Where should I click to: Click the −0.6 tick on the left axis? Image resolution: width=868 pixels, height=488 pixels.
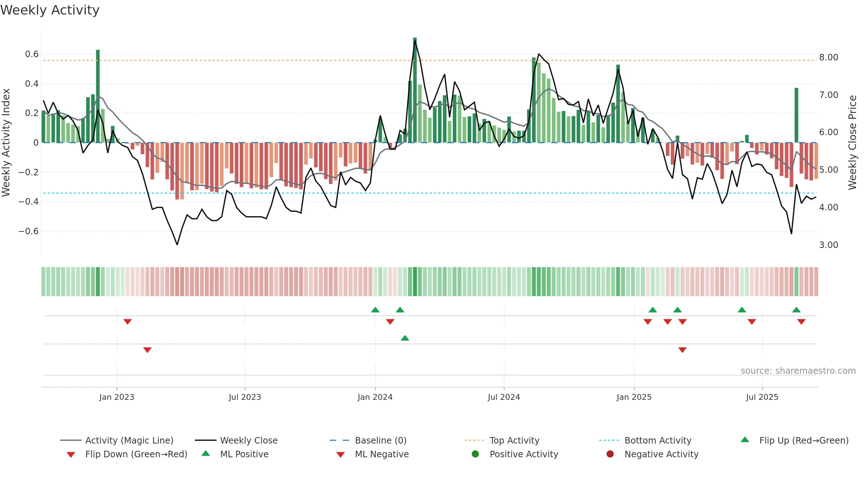29,231
